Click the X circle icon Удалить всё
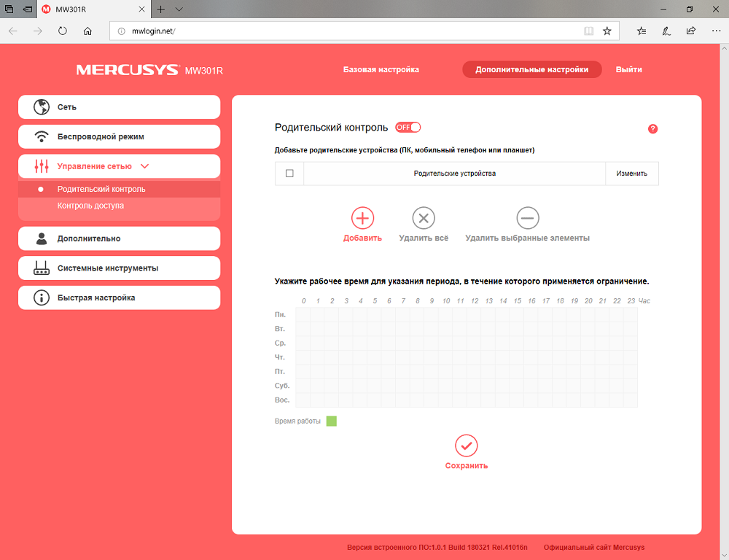Screen dimensions: 729x560 [x=424, y=218]
